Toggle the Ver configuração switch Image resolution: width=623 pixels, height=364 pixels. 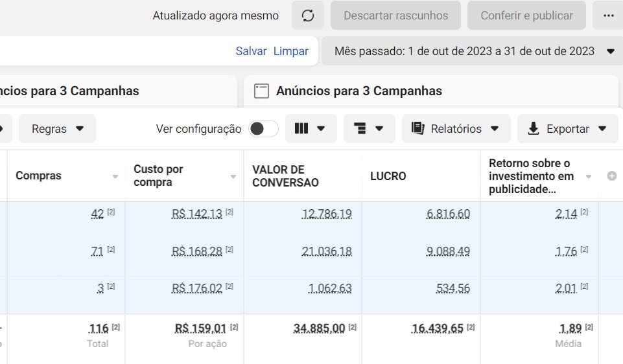click(x=263, y=129)
